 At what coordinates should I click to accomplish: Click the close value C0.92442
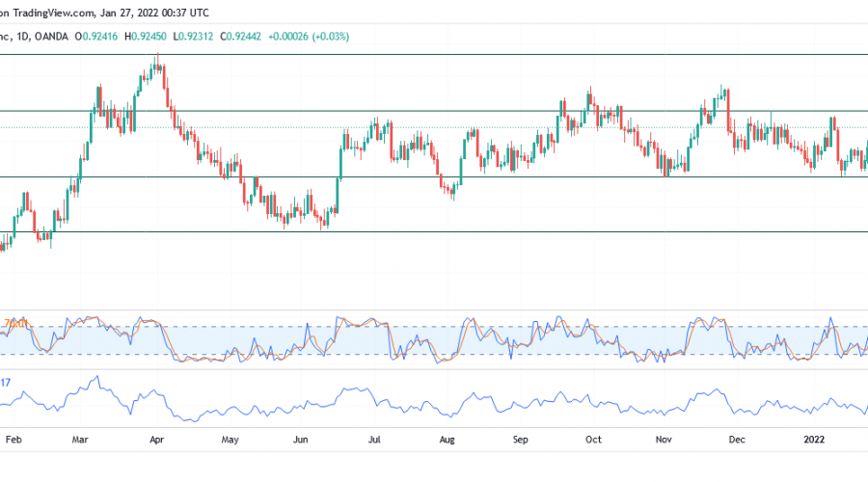(x=240, y=37)
